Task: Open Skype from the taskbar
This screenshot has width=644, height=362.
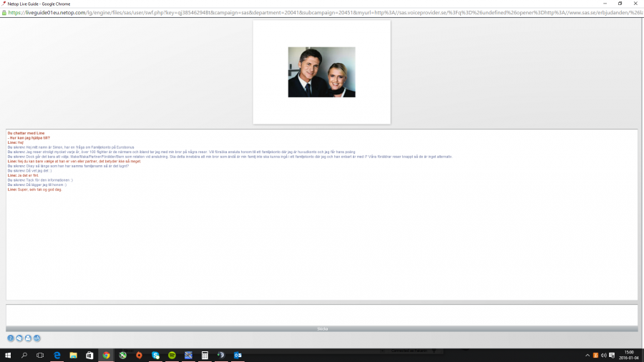Action: [155, 355]
